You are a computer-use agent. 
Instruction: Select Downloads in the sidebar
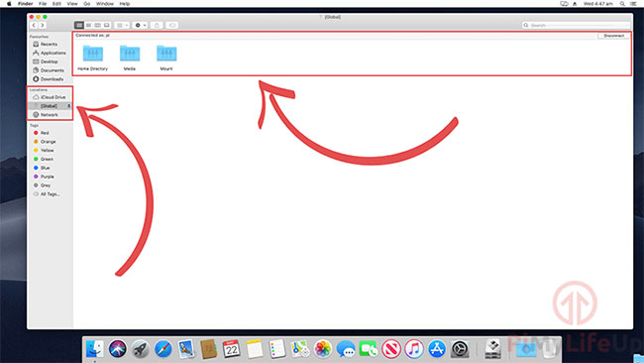(x=50, y=79)
